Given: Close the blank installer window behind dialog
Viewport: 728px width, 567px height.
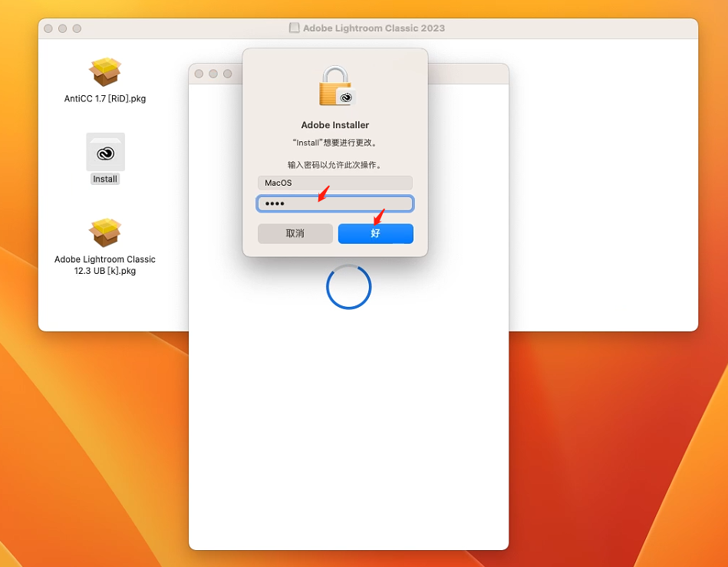Looking at the screenshot, I should (199, 74).
